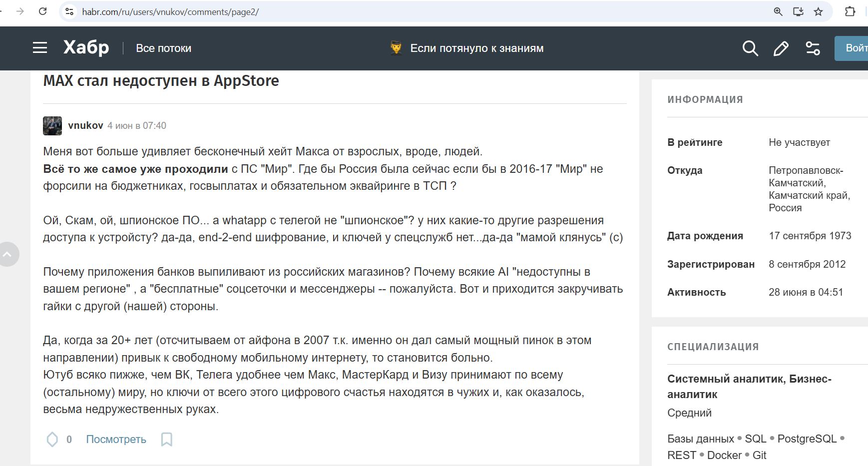Open the Все потоки dropdown

click(x=164, y=48)
